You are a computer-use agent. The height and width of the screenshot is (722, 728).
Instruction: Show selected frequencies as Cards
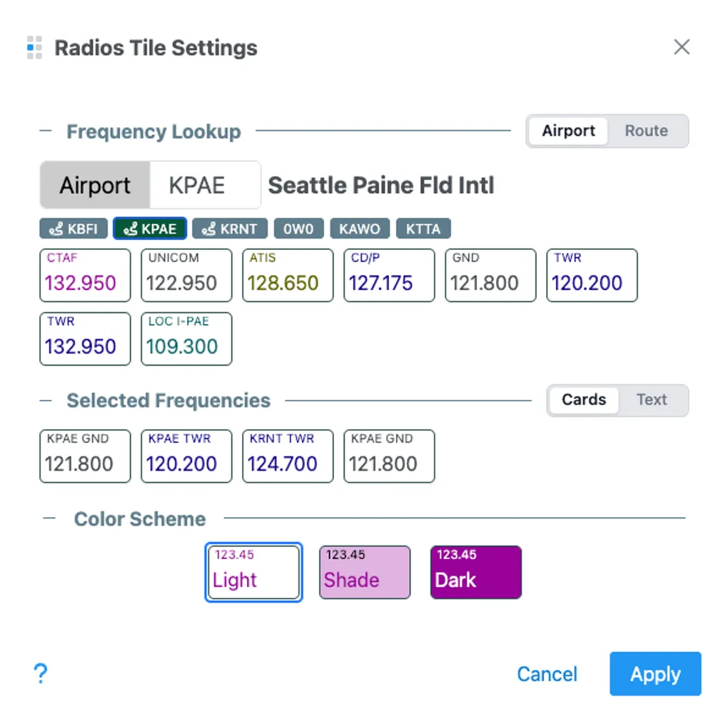click(583, 400)
